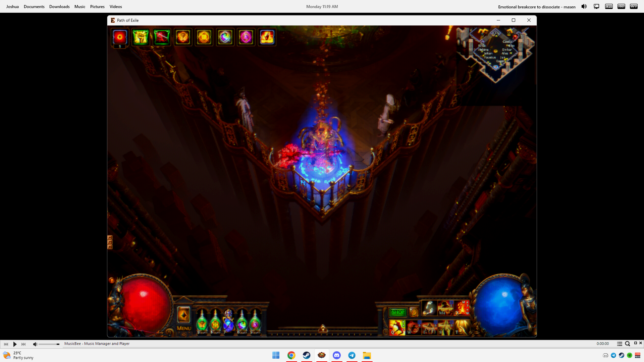Open the CPU monitor icon
Image resolution: width=644 pixels, height=362 pixels.
pyautogui.click(x=609, y=6)
